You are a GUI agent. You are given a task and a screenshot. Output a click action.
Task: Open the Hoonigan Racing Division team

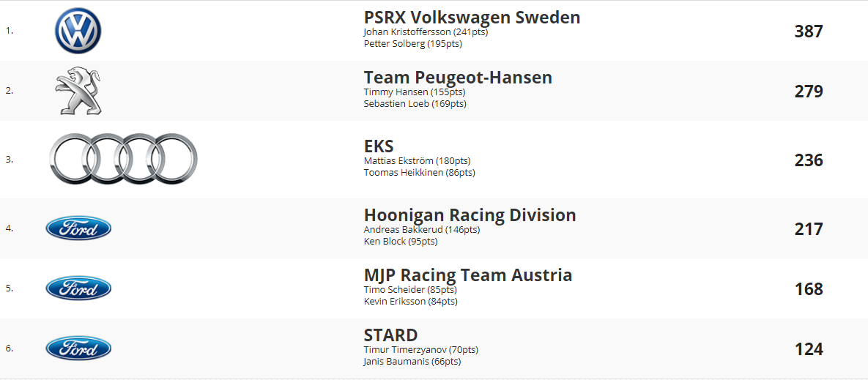[x=470, y=215]
